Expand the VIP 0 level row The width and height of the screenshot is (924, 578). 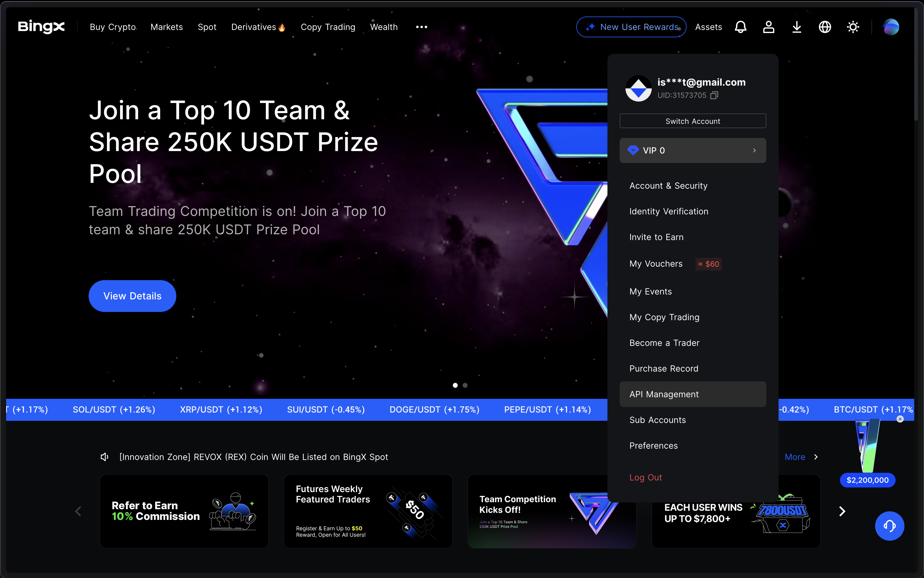[693, 150]
